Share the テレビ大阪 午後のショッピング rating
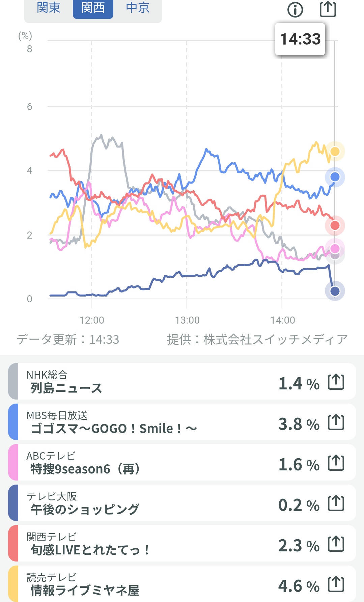The height and width of the screenshot is (602, 364). [x=336, y=503]
